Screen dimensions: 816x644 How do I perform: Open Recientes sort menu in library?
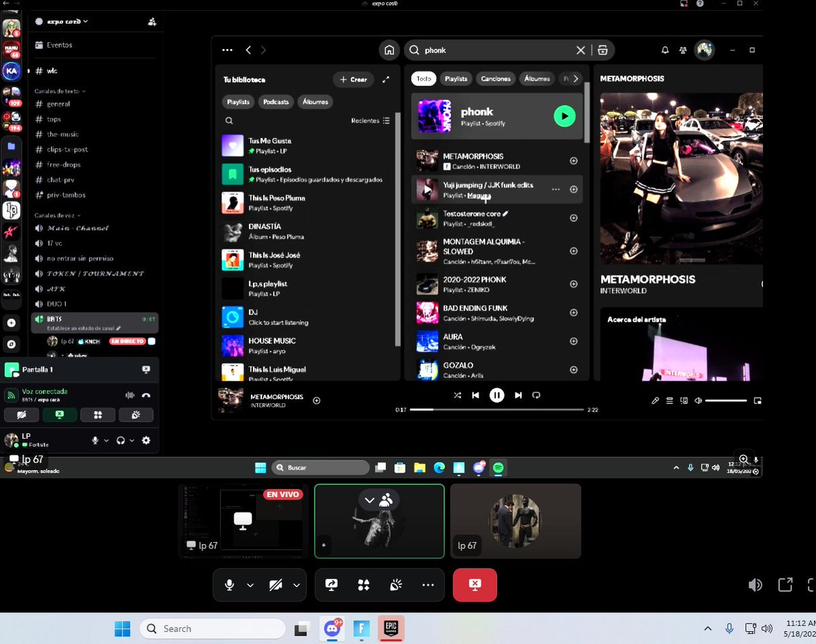(x=371, y=120)
